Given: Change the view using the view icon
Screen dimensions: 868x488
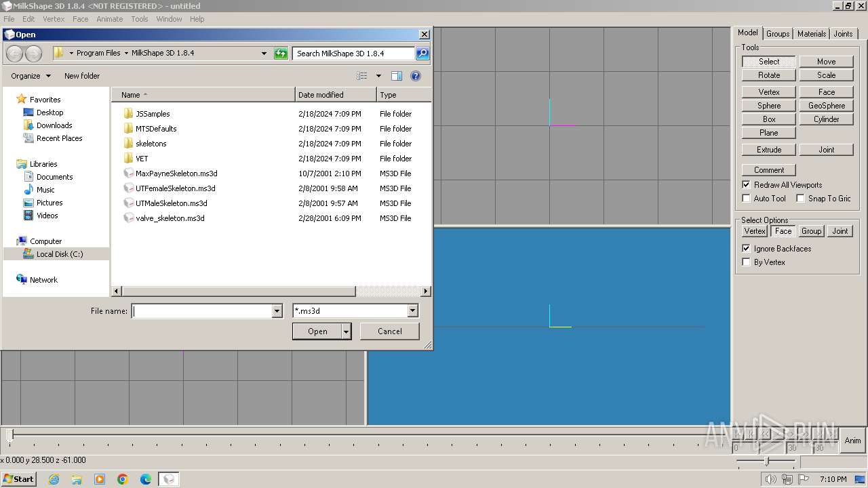Looking at the screenshot, I should click(362, 76).
